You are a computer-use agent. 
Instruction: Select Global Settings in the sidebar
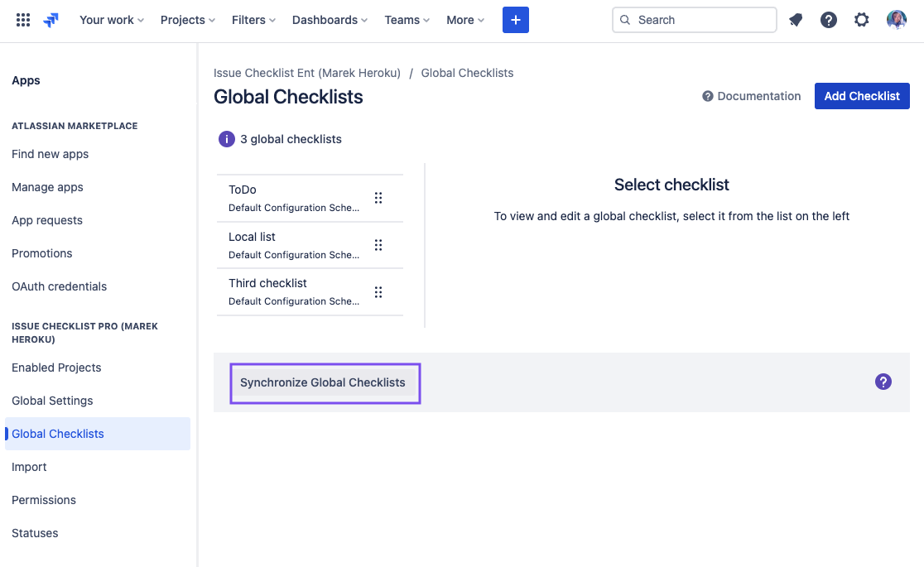(51, 400)
